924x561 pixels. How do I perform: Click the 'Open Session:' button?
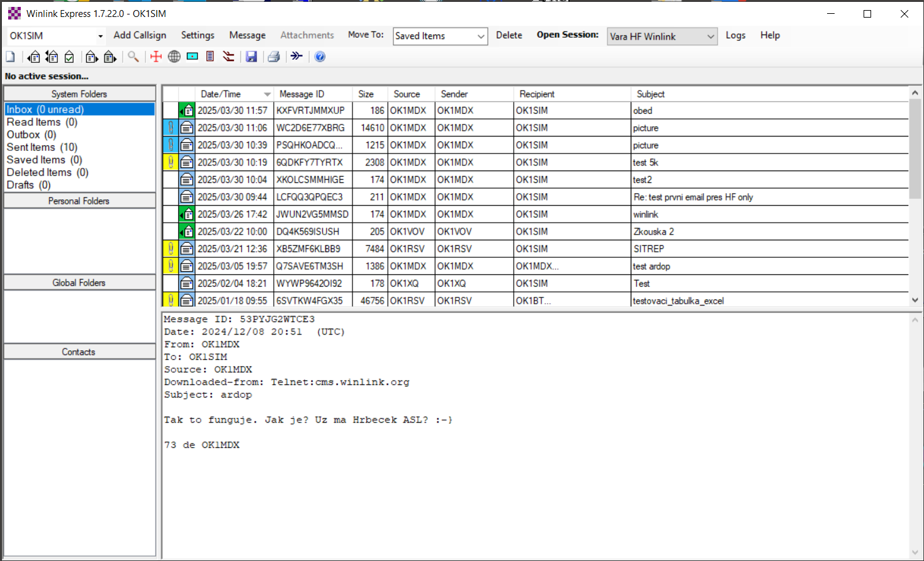coord(567,35)
